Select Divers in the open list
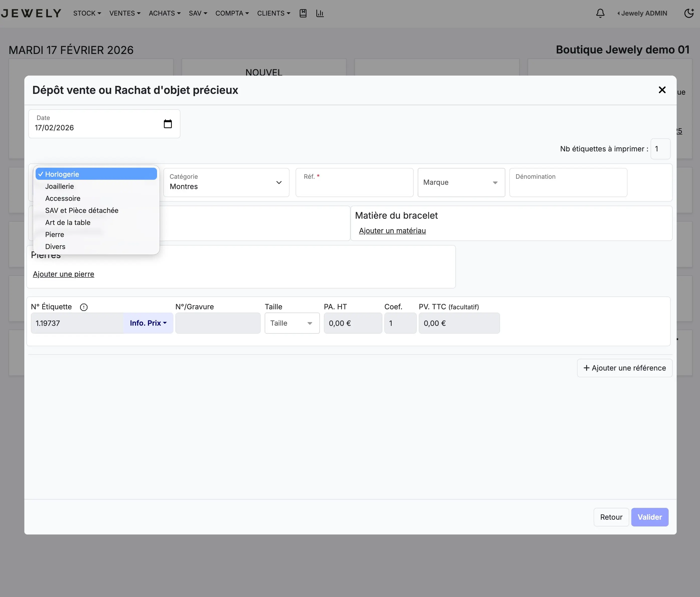700x597 pixels. point(96,247)
